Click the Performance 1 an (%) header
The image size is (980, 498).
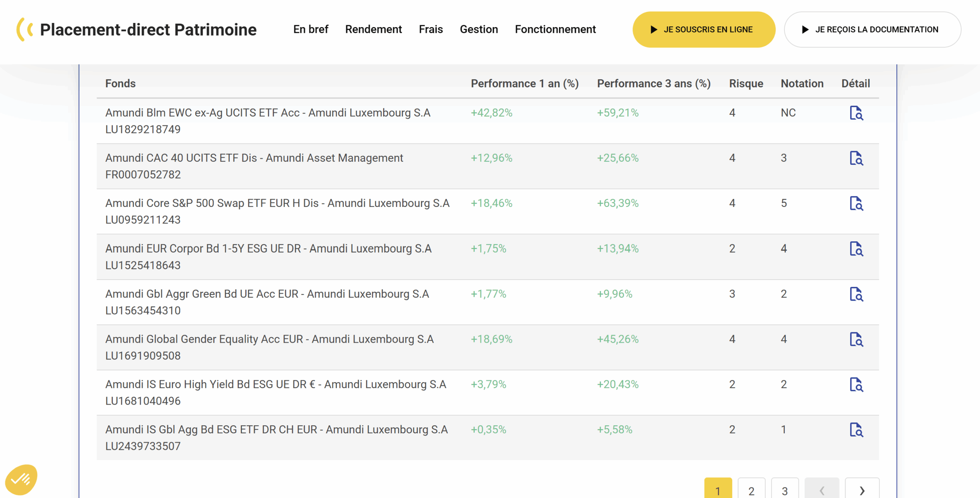pyautogui.click(x=524, y=83)
